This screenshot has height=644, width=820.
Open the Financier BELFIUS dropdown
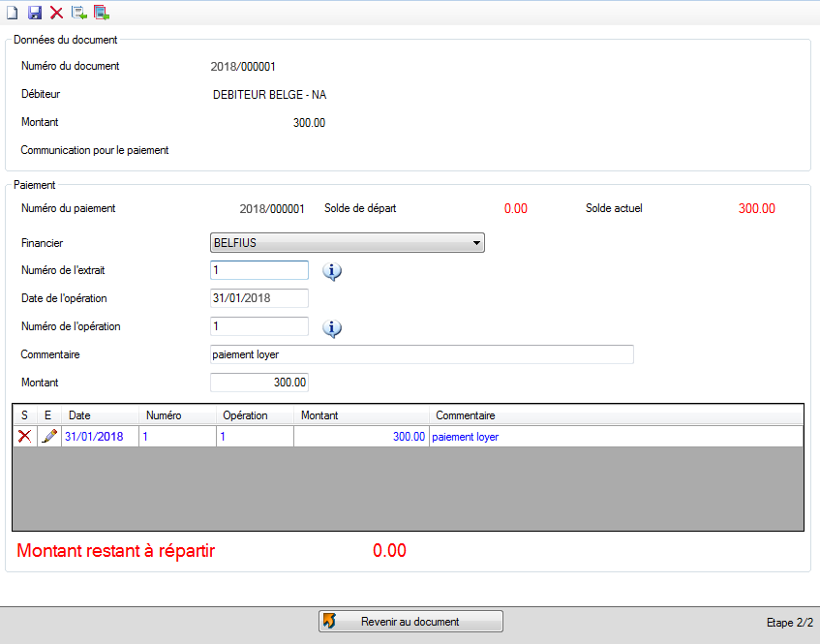(x=348, y=243)
